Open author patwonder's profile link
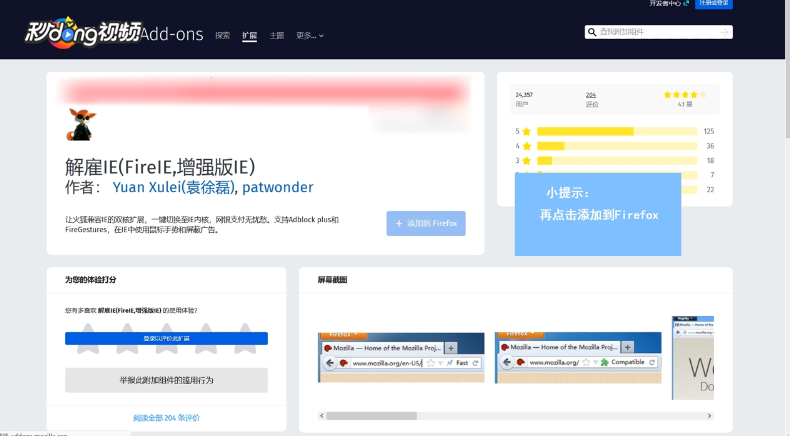Viewport: 790px width, 436px height. 278,187
